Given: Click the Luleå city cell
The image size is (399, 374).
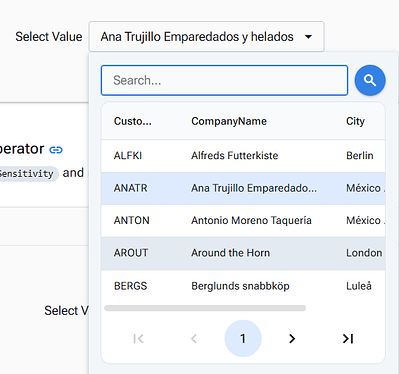Looking at the screenshot, I should coord(359,286).
